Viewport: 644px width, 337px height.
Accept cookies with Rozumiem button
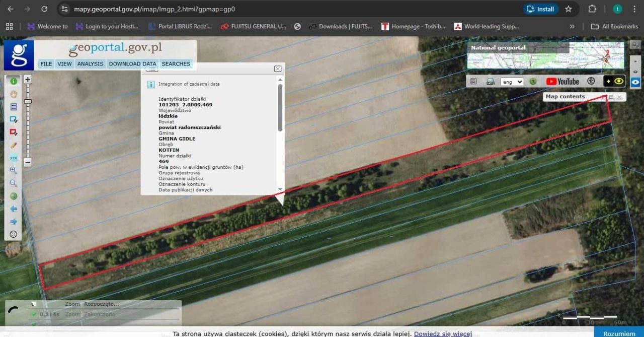click(619, 333)
